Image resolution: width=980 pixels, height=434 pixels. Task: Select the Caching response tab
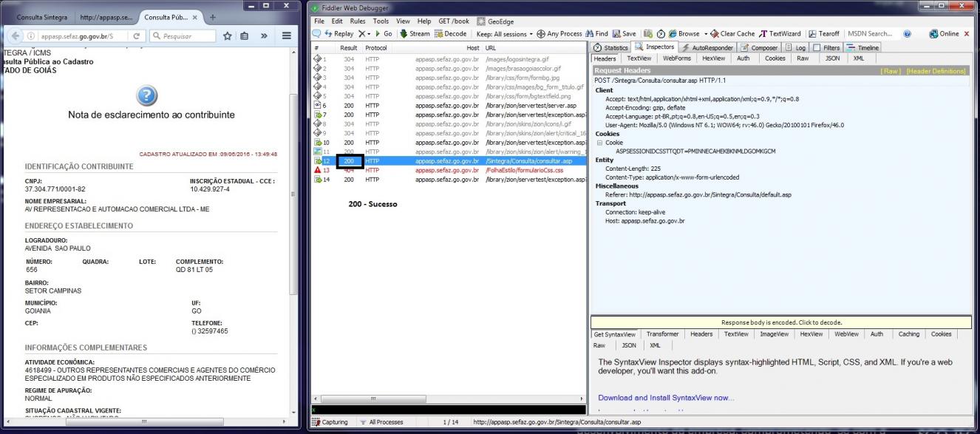point(908,334)
